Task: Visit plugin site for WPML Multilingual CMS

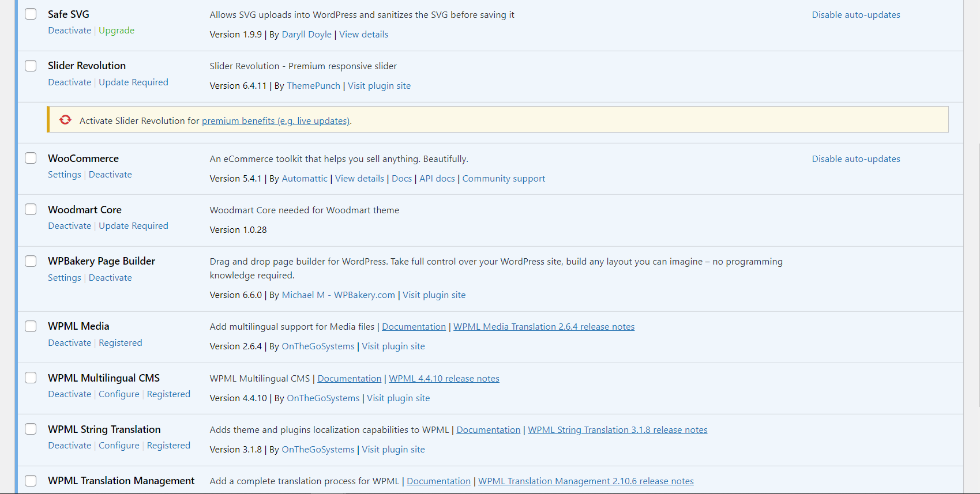Action: (398, 398)
